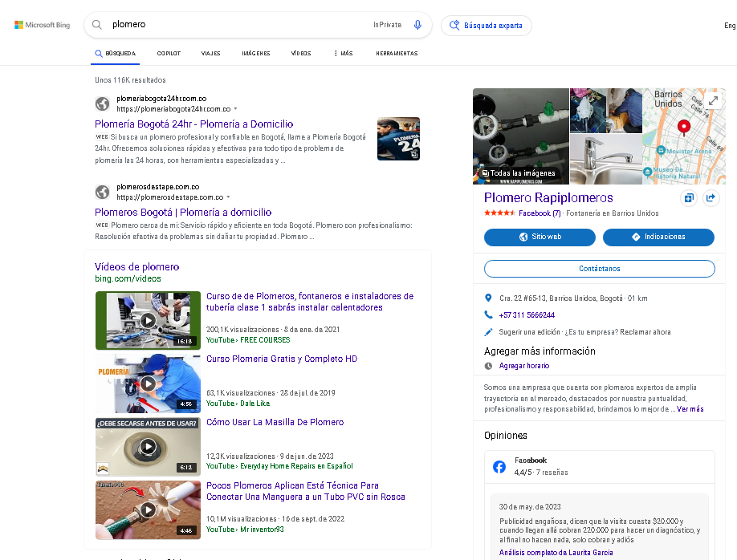The height and width of the screenshot is (560, 737).
Task: Switch to the Copilot tab
Action: [x=169, y=54]
